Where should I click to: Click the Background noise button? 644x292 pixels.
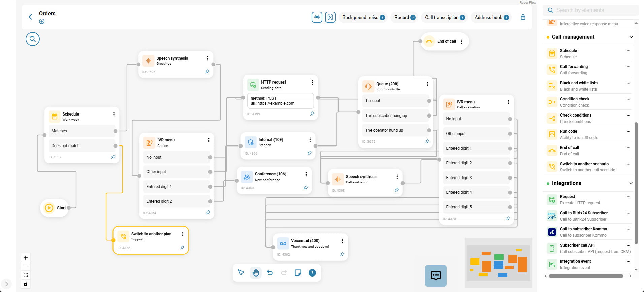click(x=363, y=18)
